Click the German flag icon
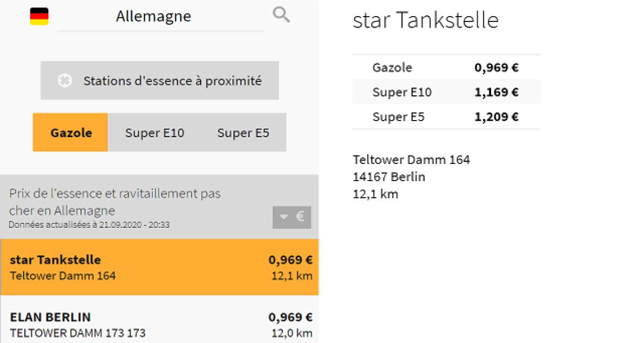 (x=39, y=17)
